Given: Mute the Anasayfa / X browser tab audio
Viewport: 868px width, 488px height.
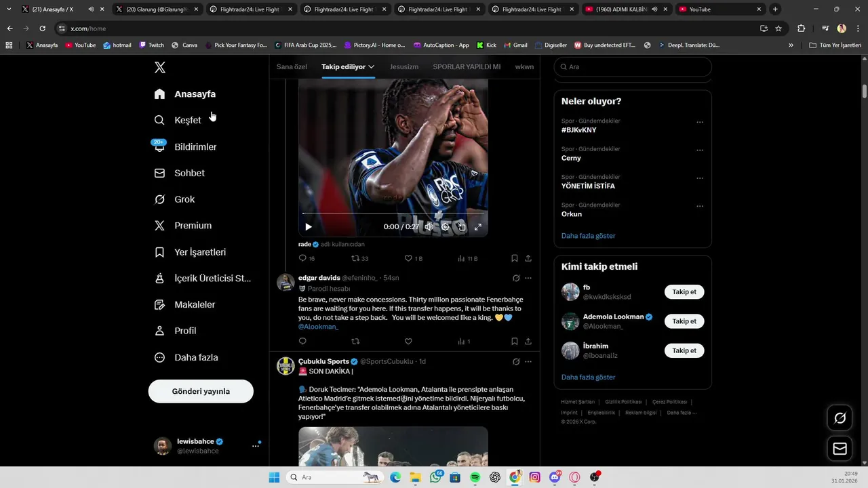Looking at the screenshot, I should point(91,9).
